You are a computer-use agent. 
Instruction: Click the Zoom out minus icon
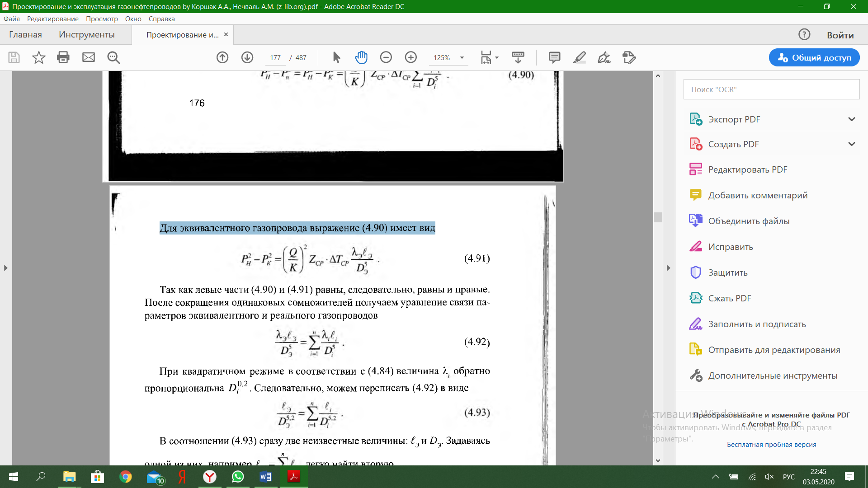(x=386, y=57)
